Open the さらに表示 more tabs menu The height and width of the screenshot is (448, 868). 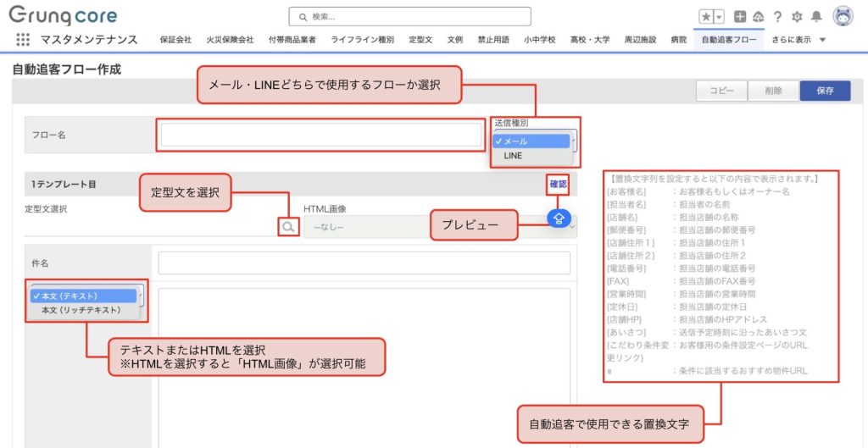pos(799,40)
